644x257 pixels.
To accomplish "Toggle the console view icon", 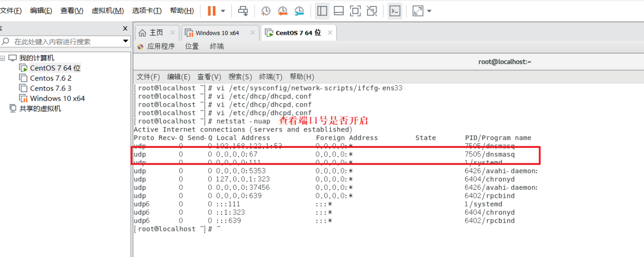I will [395, 10].
